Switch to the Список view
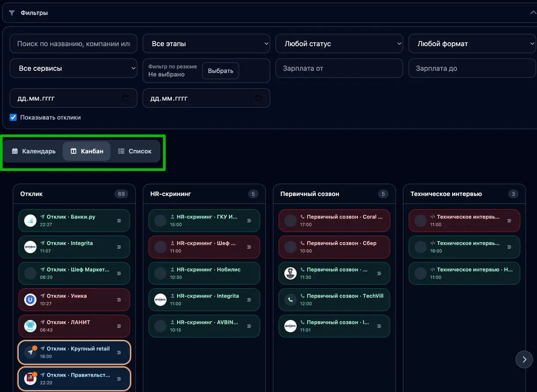Image resolution: width=537 pixels, height=392 pixels. tap(135, 151)
